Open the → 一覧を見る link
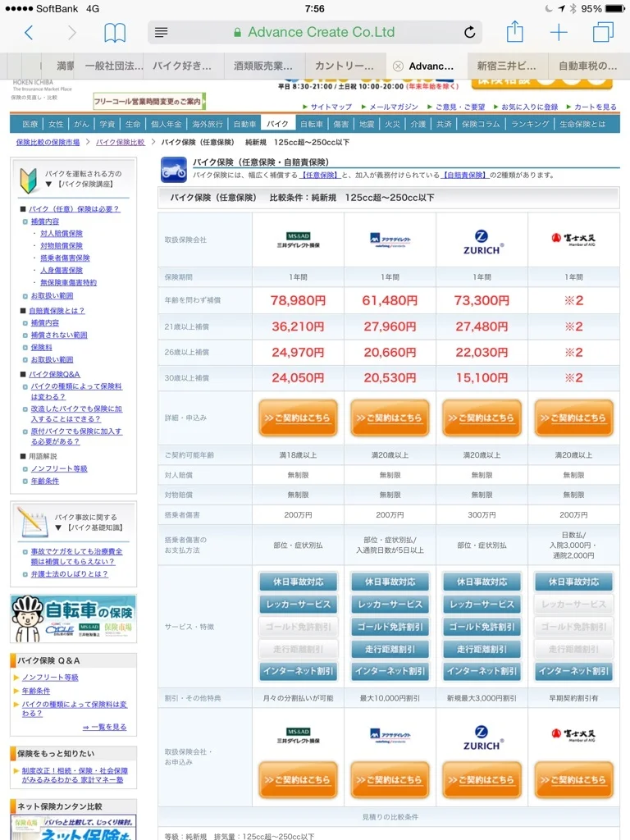Image resolution: width=630 pixels, height=840 pixels. point(105,727)
